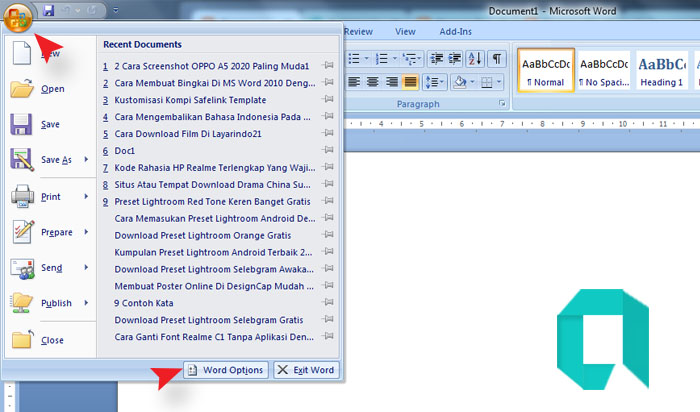Open recent Cara Memasukan Preset Lightroom Android
The height and width of the screenshot is (412, 700).
215,219
